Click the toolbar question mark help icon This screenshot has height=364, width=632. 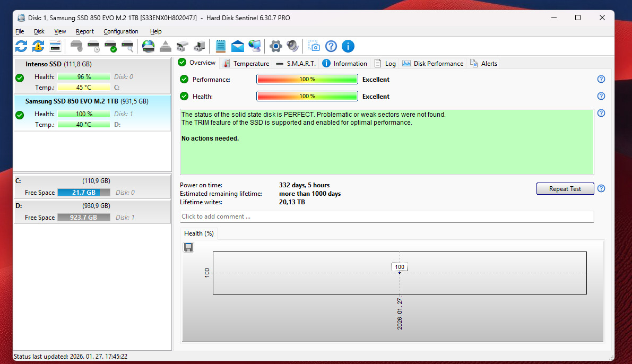[331, 46]
